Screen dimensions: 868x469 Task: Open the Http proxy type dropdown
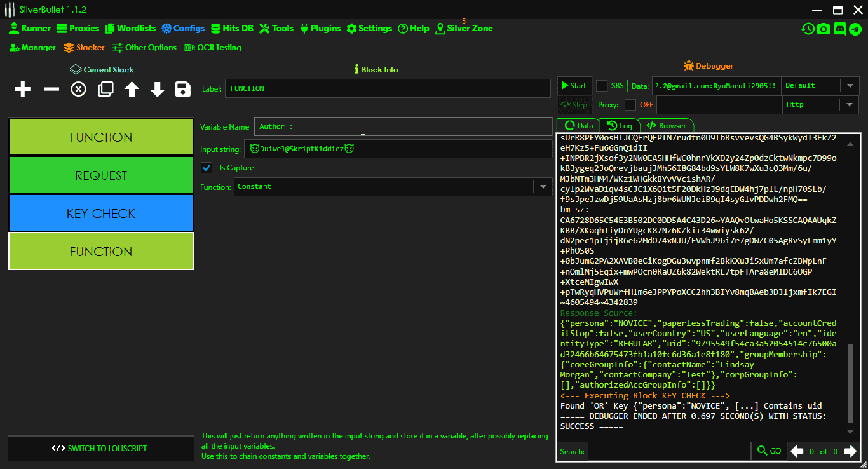pyautogui.click(x=850, y=105)
